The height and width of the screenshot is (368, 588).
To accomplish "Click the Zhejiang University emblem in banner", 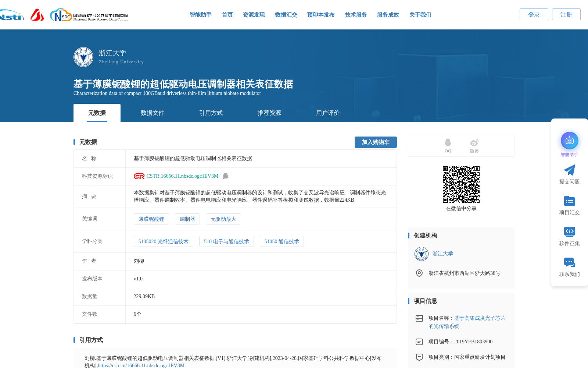I will coord(83,57).
